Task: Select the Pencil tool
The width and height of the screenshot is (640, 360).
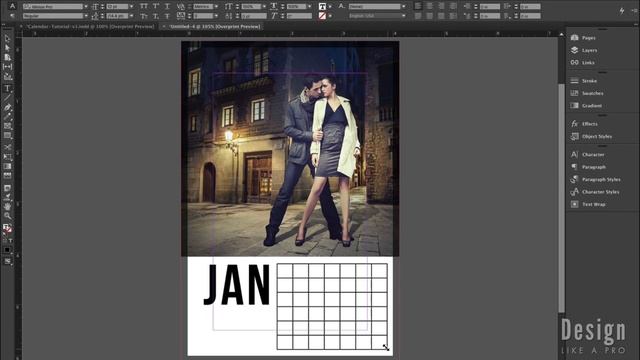Action: (7, 117)
